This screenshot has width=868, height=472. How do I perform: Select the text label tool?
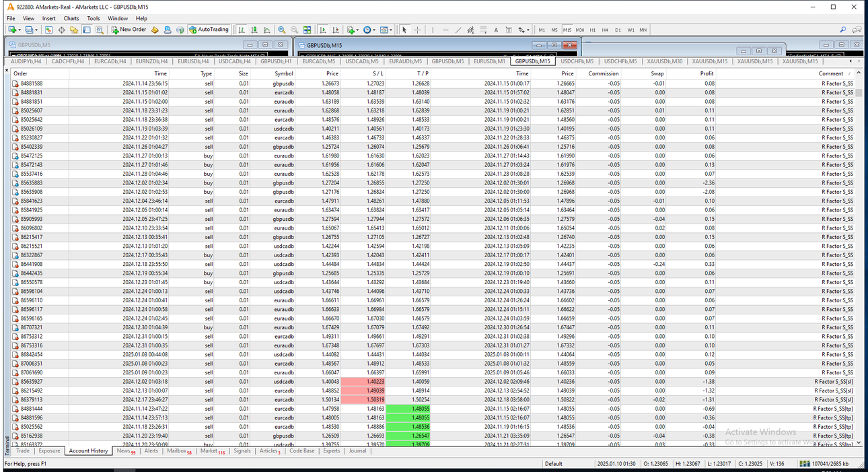(x=509, y=30)
